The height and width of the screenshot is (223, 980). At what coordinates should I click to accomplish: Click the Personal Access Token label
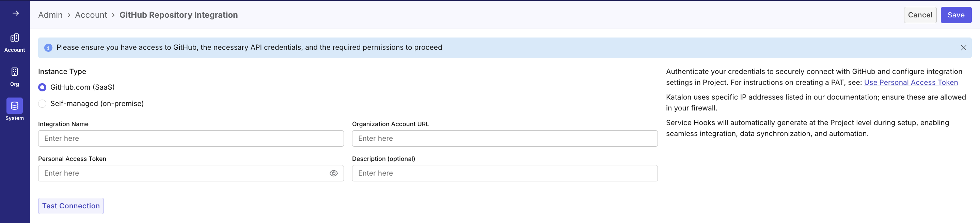point(72,159)
